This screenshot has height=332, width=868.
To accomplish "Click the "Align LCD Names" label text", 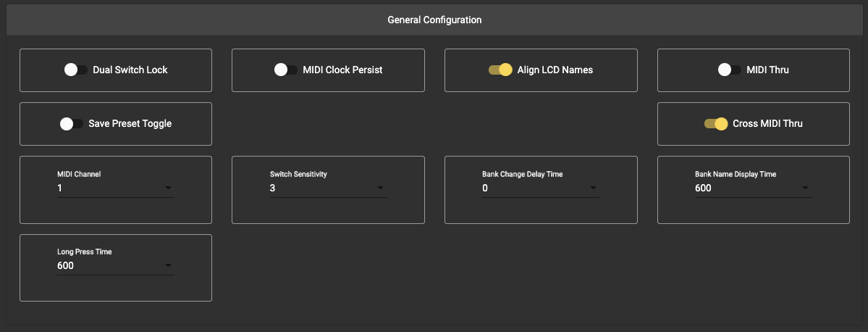I will [x=555, y=70].
